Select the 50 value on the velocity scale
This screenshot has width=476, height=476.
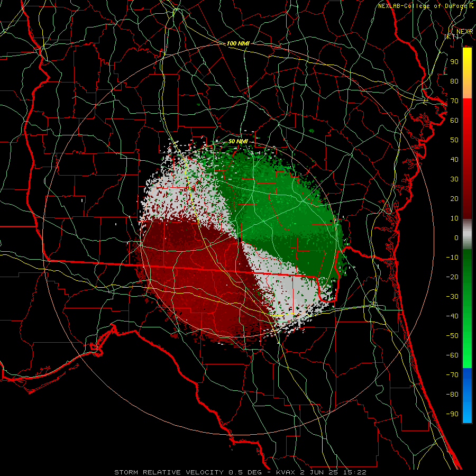pyautogui.click(x=454, y=140)
